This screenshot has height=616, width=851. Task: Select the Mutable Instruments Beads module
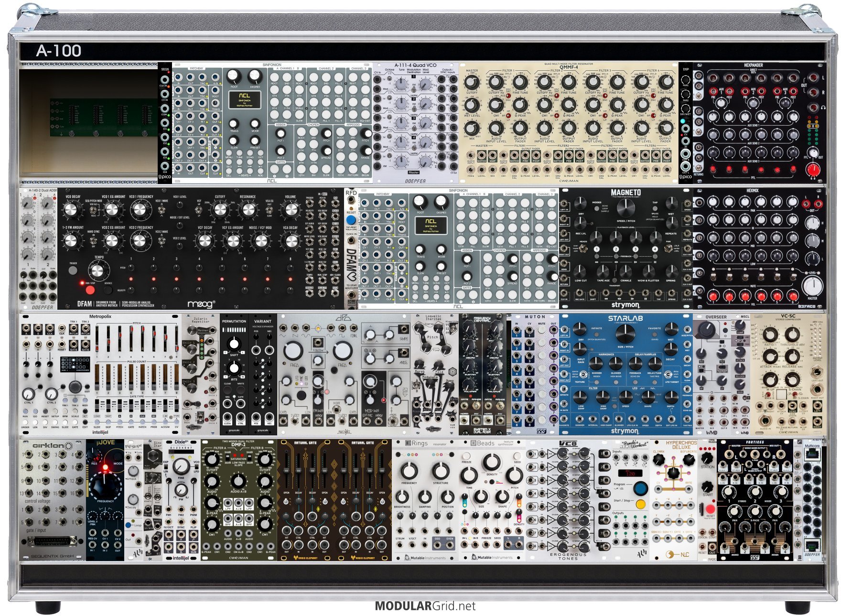[x=492, y=500]
